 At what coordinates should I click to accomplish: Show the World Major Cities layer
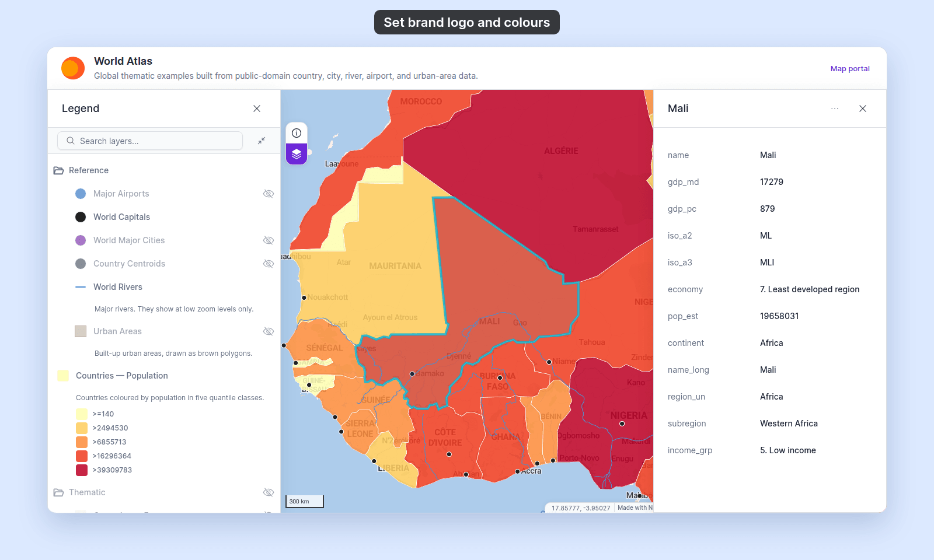click(x=269, y=240)
